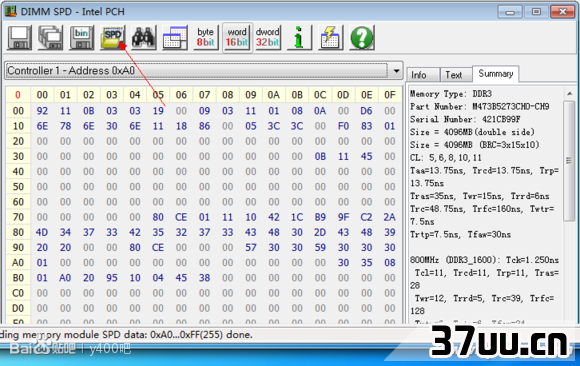This screenshot has width=580, height=366.
Task: Switch view to dword 32bit mode
Action: click(268, 38)
